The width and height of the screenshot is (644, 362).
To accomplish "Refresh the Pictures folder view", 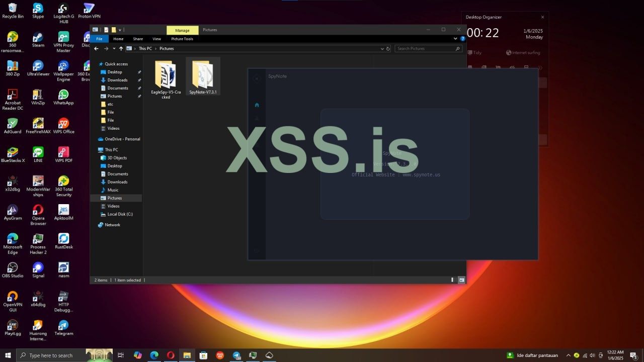I will coord(387,49).
